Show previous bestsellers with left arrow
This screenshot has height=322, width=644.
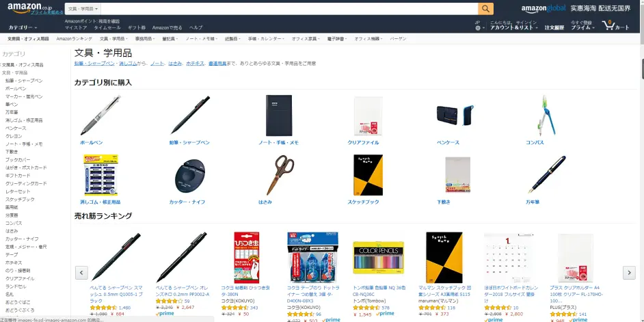click(x=81, y=272)
